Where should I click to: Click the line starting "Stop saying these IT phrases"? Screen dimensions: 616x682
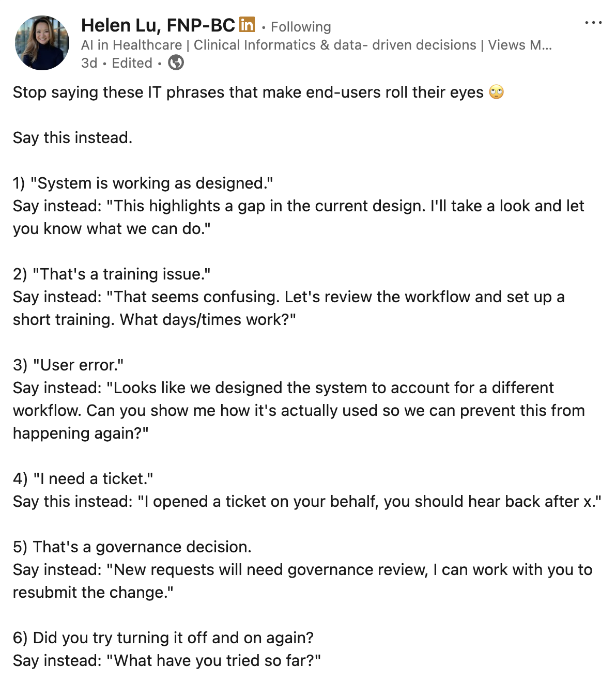(248, 92)
